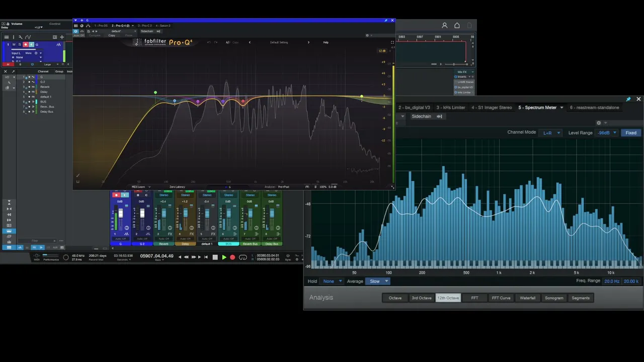Viewport: 644px width, 362px height.
Task: Solo track G in the track list
Action: coord(20,45)
